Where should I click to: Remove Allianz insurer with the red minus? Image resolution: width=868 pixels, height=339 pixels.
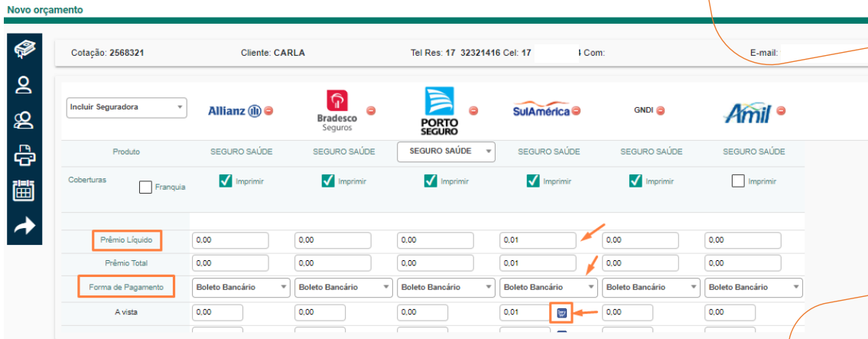268,110
